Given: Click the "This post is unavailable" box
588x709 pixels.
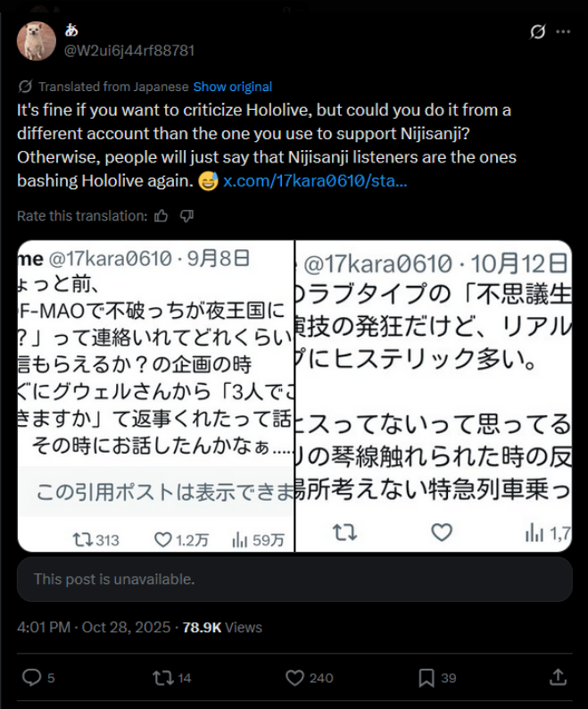Looking at the screenshot, I should pyautogui.click(x=294, y=580).
